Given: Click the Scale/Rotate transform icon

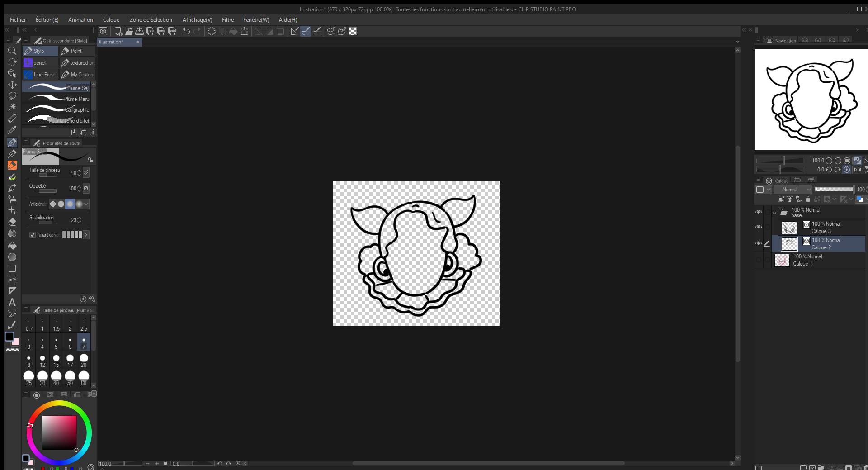Looking at the screenshot, I should (x=245, y=31).
